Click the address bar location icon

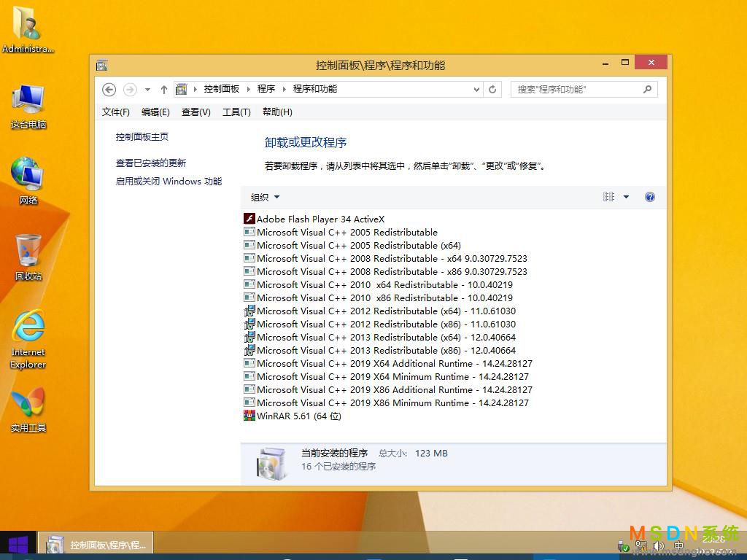click(181, 89)
